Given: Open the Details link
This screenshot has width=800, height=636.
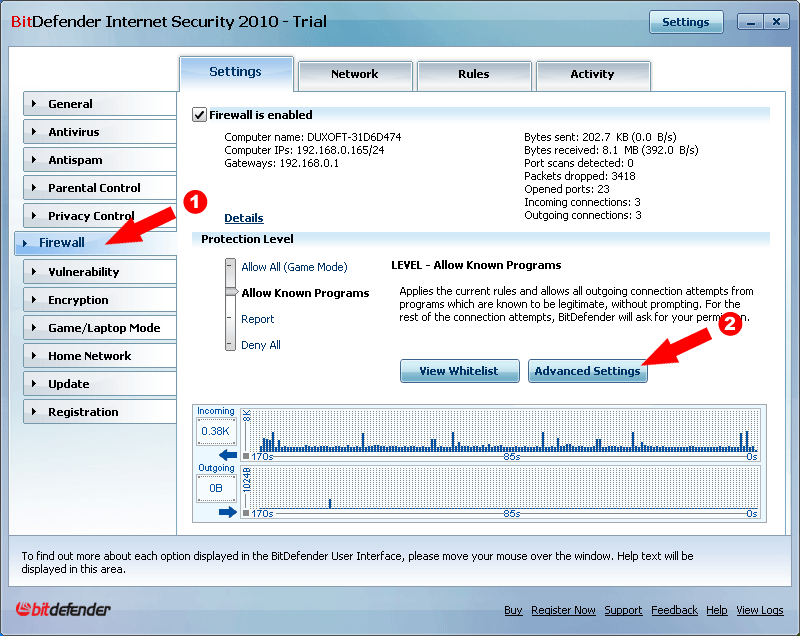Looking at the screenshot, I should (244, 218).
